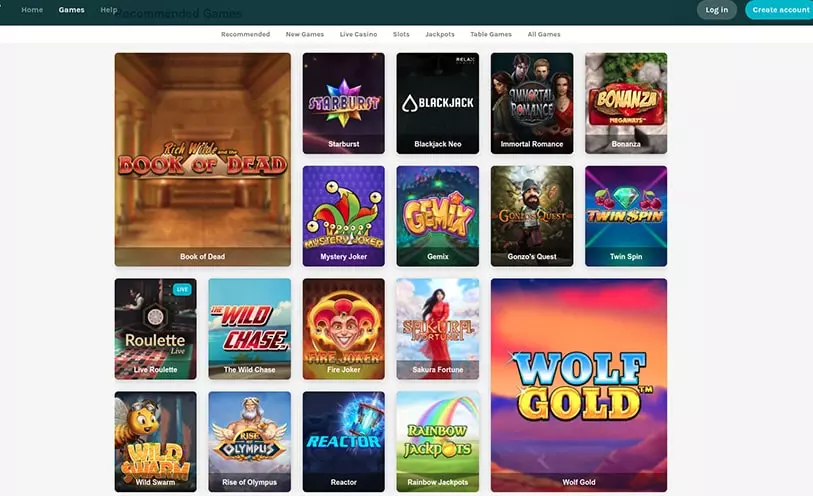The width and height of the screenshot is (813, 496).
Task: Switch to the New Games tab
Action: point(305,34)
